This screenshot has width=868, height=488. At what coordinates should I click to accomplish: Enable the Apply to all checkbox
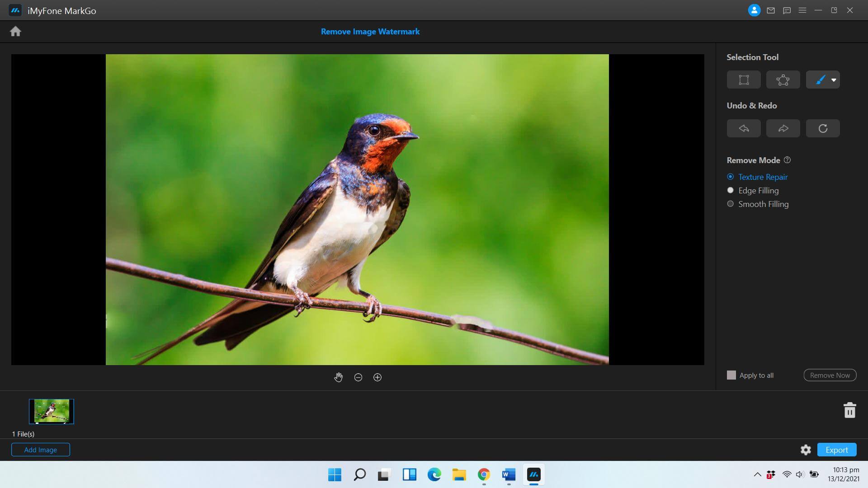pyautogui.click(x=731, y=375)
